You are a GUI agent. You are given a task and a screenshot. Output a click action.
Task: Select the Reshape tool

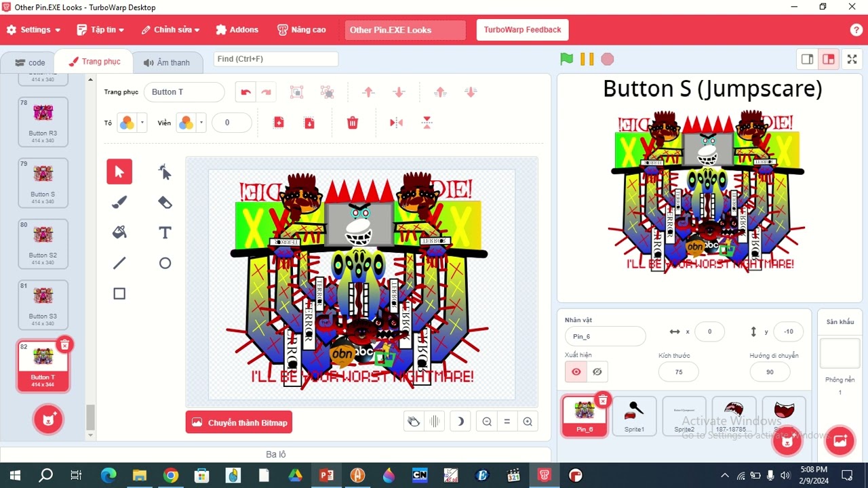(x=165, y=172)
